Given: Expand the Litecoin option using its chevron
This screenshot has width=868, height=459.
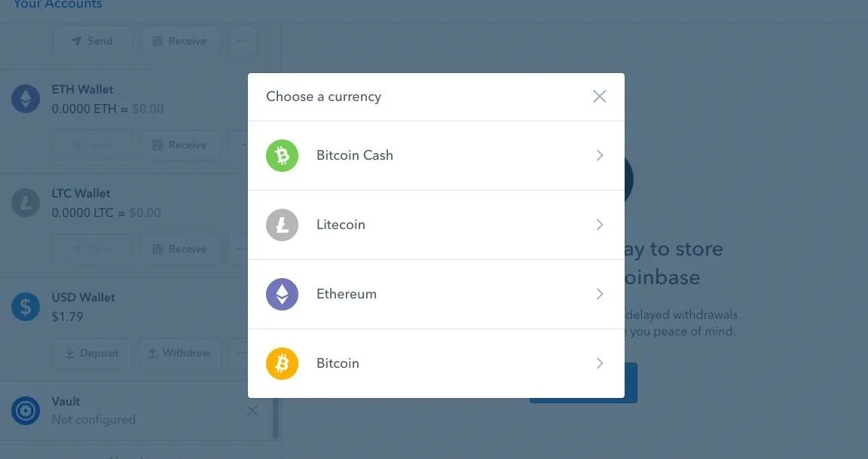Looking at the screenshot, I should [x=600, y=225].
